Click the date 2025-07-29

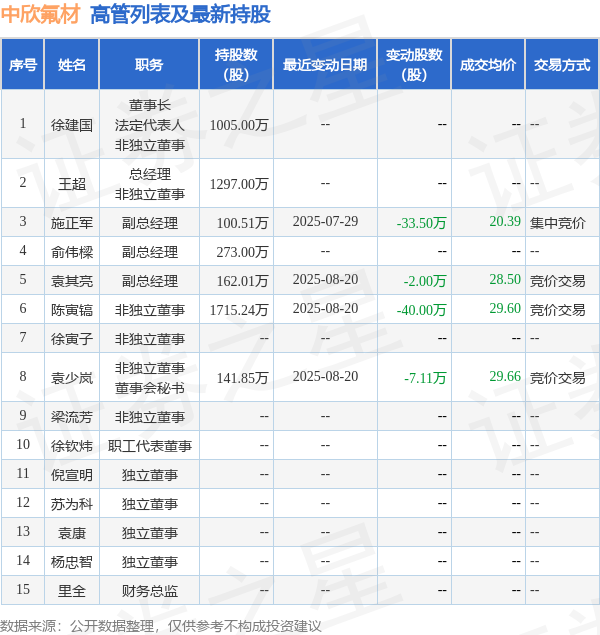(325, 221)
